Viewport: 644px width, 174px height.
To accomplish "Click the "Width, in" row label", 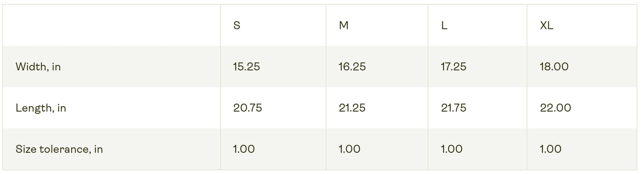I will (x=38, y=67).
